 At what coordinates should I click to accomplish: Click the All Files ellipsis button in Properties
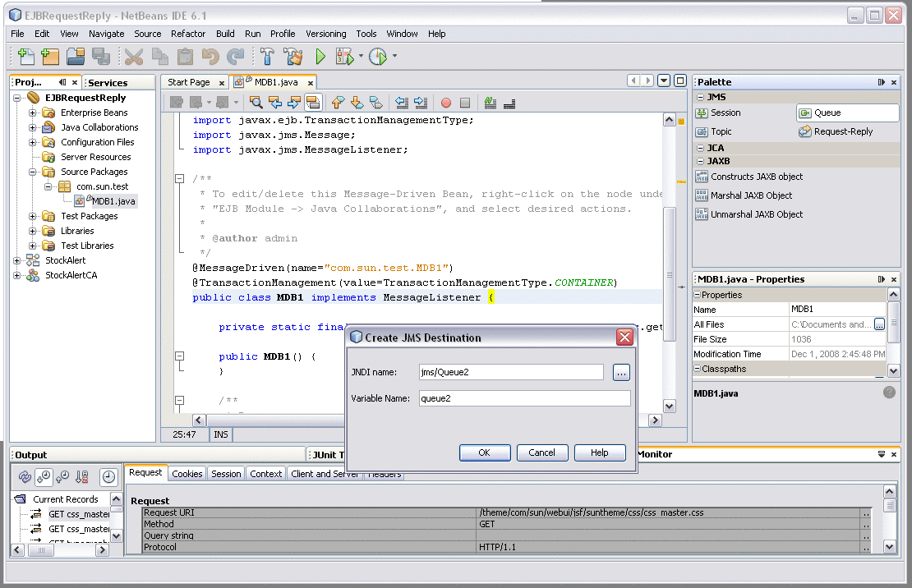(879, 324)
